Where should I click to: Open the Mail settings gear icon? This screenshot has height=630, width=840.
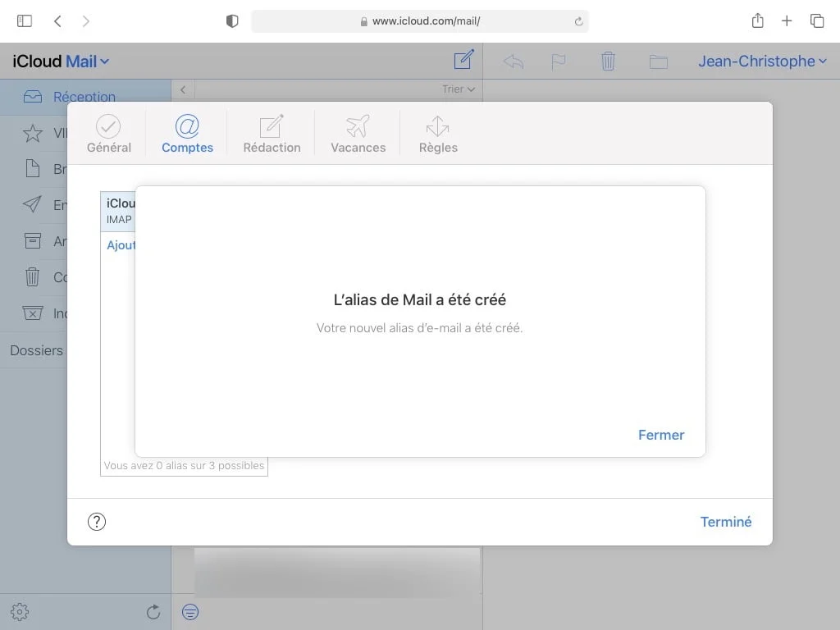coord(19,611)
